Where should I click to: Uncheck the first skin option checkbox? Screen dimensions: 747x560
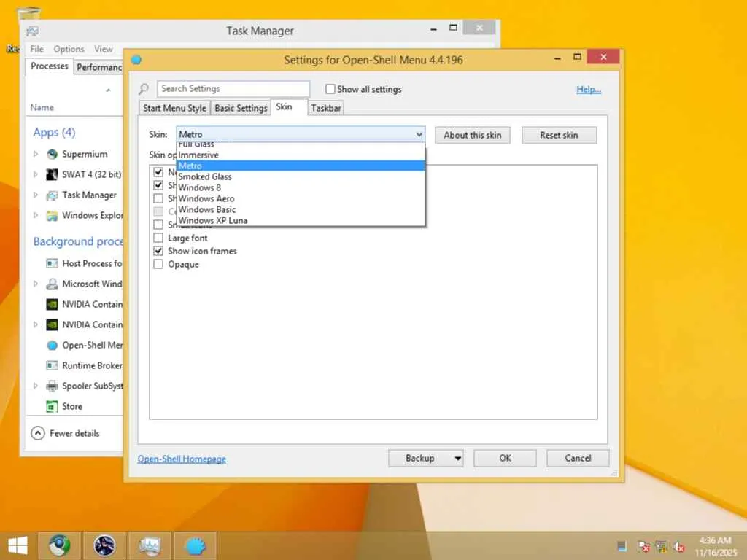tap(158, 172)
